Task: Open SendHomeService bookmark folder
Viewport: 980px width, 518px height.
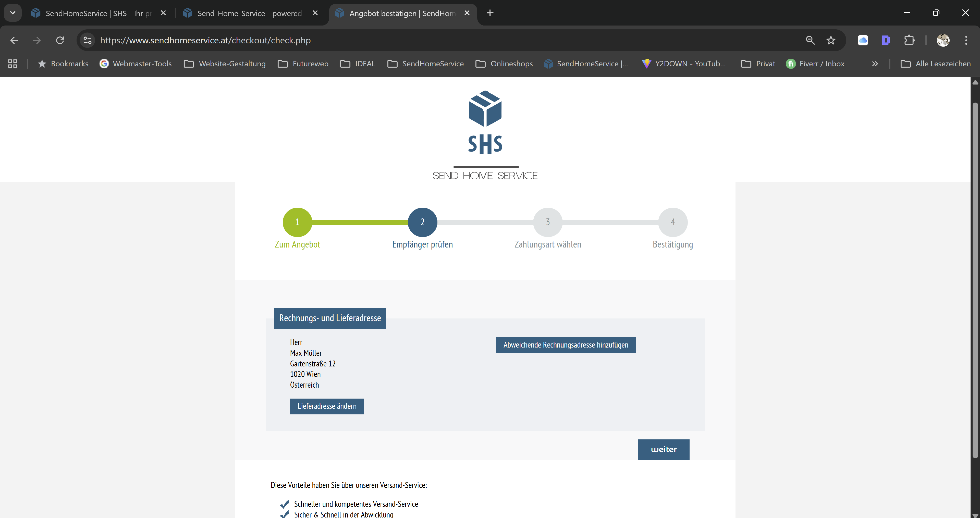Action: pyautogui.click(x=425, y=64)
